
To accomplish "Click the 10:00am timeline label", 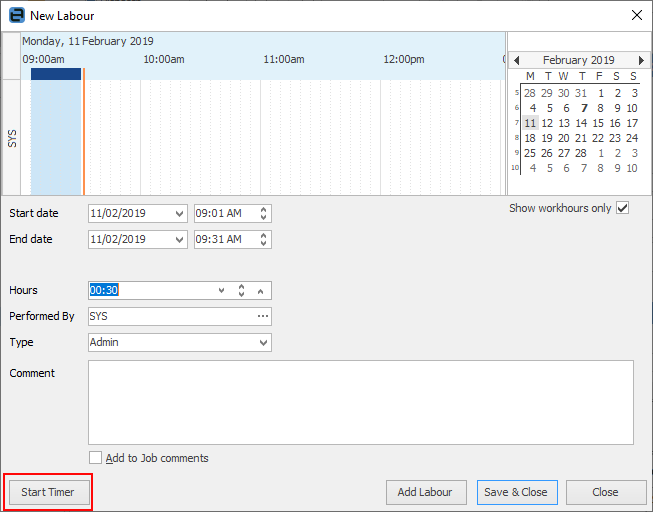I will coord(164,60).
